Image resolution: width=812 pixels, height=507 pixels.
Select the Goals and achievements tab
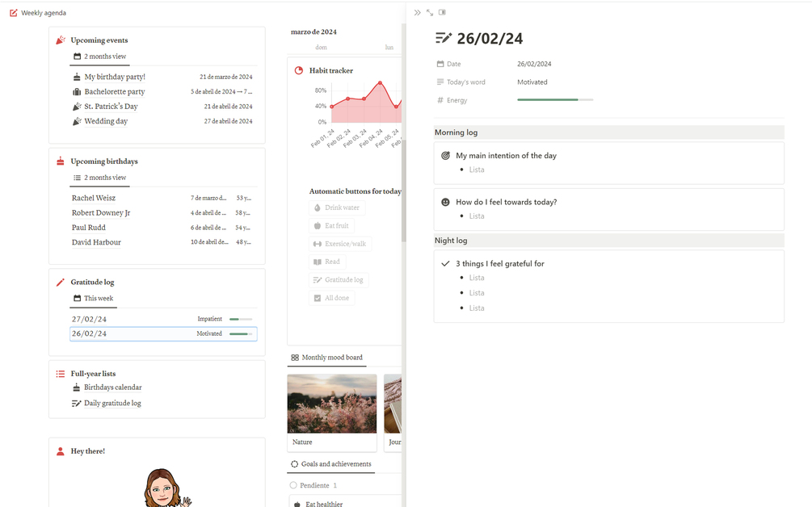331,464
